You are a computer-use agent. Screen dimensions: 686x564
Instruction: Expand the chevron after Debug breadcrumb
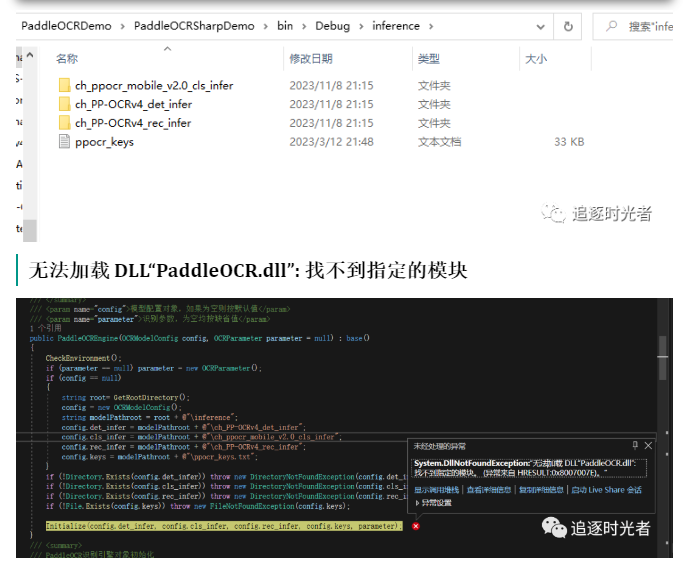point(361,27)
